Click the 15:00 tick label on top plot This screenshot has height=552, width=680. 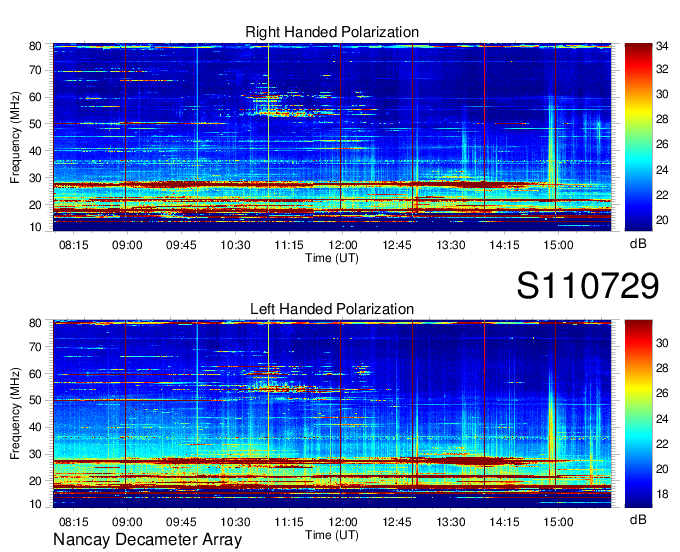[558, 245]
